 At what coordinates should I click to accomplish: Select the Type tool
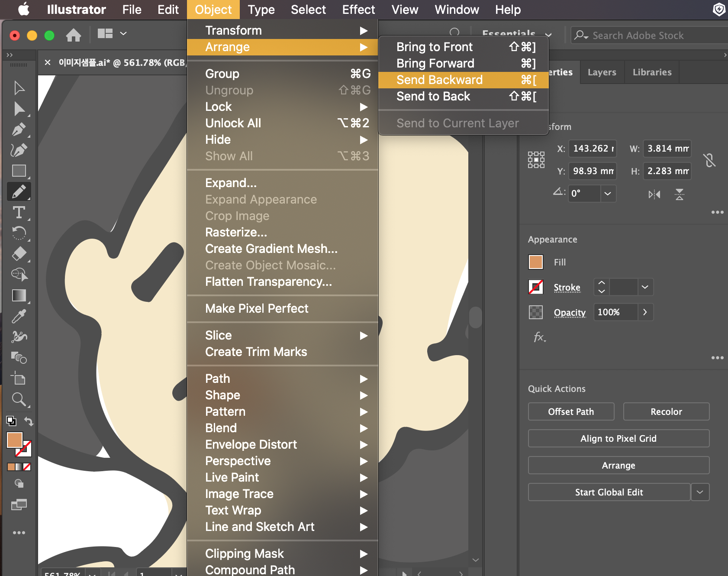19,212
